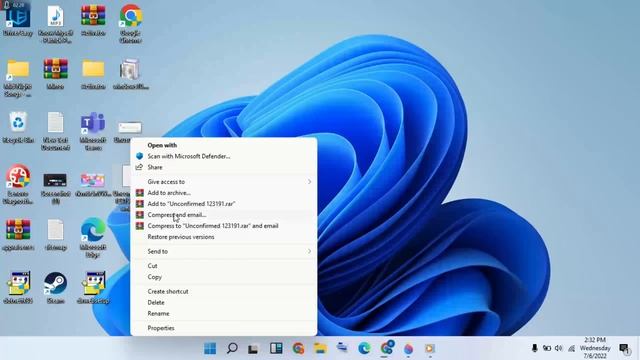Screen dimensions: 640x360
Task: Choose Copy from the context menu
Action: coord(155,277)
